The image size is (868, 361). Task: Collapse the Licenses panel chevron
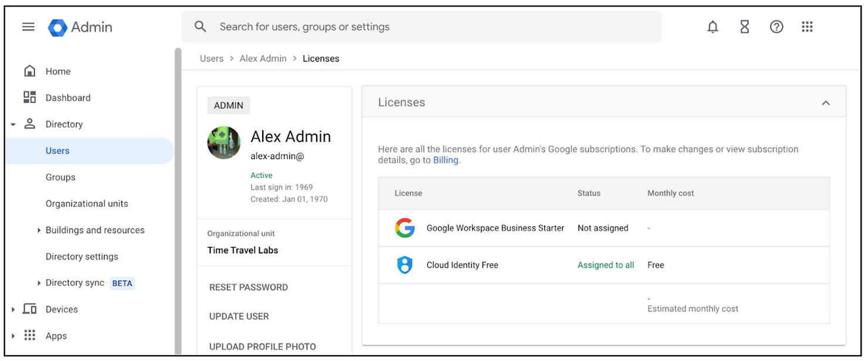coord(826,103)
